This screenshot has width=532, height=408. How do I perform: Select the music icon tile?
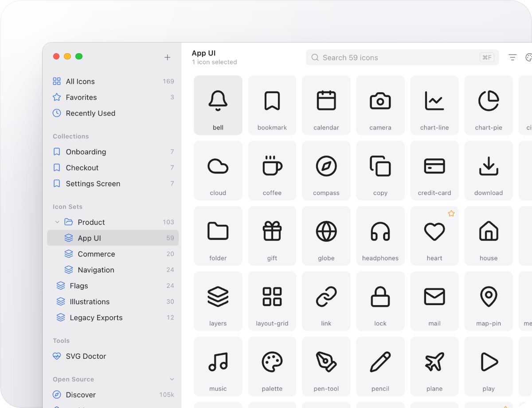218,366
